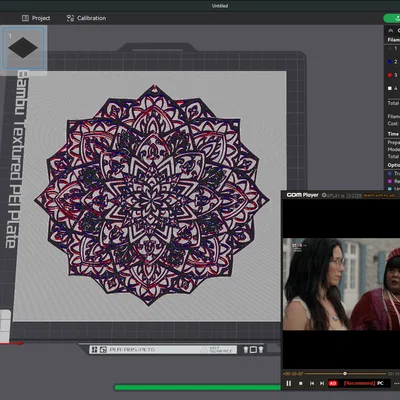
Task: Pause the GOM Player video
Action: [x=289, y=383]
